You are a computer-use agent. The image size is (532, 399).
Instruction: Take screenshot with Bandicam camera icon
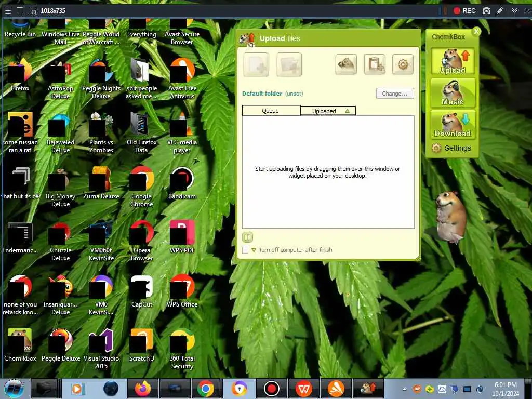coord(486,11)
